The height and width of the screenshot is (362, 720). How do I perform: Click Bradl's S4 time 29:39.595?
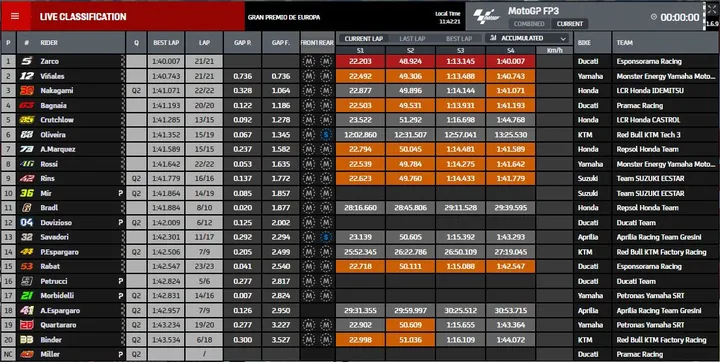[511, 208]
